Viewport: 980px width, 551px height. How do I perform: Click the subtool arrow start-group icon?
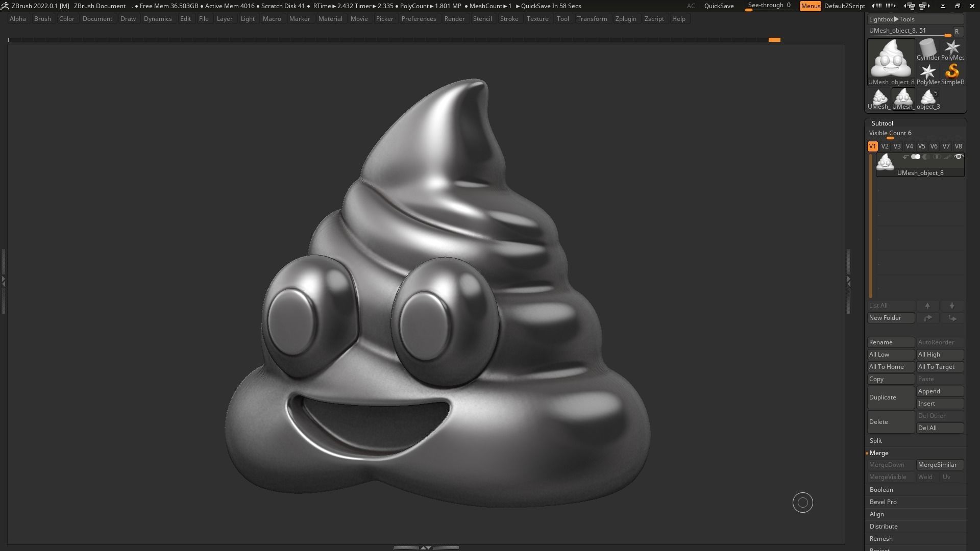905,157
